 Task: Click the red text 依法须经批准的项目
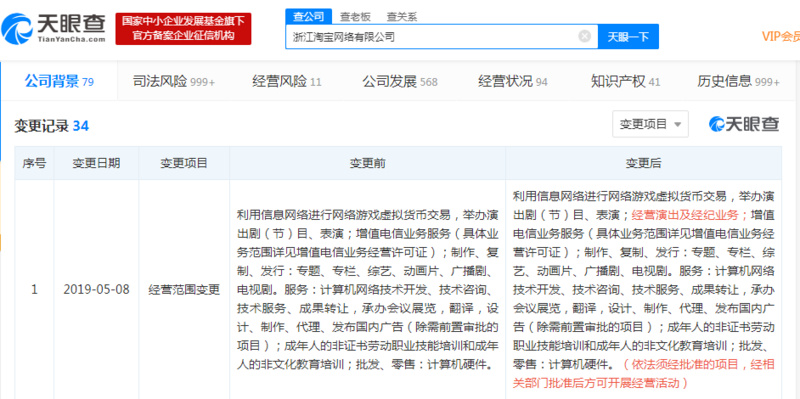coord(685,364)
